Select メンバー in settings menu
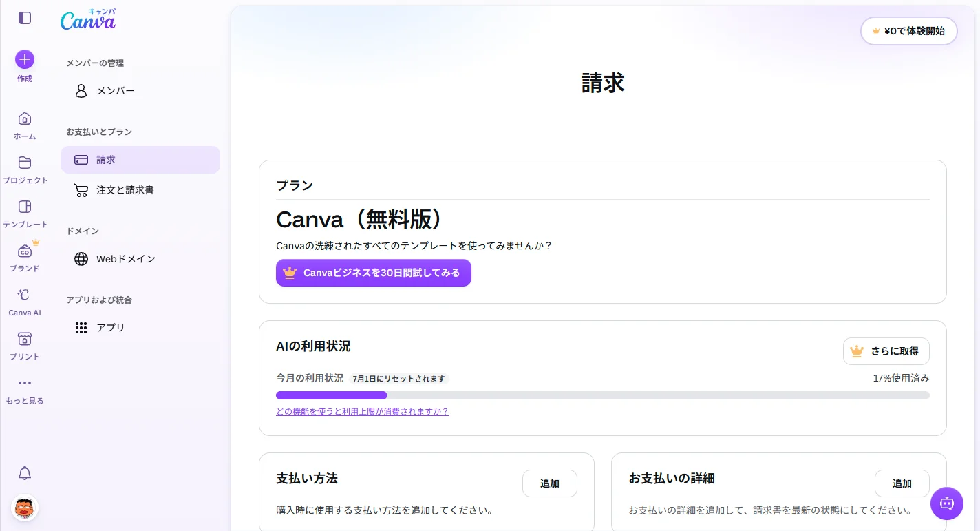 (140, 91)
